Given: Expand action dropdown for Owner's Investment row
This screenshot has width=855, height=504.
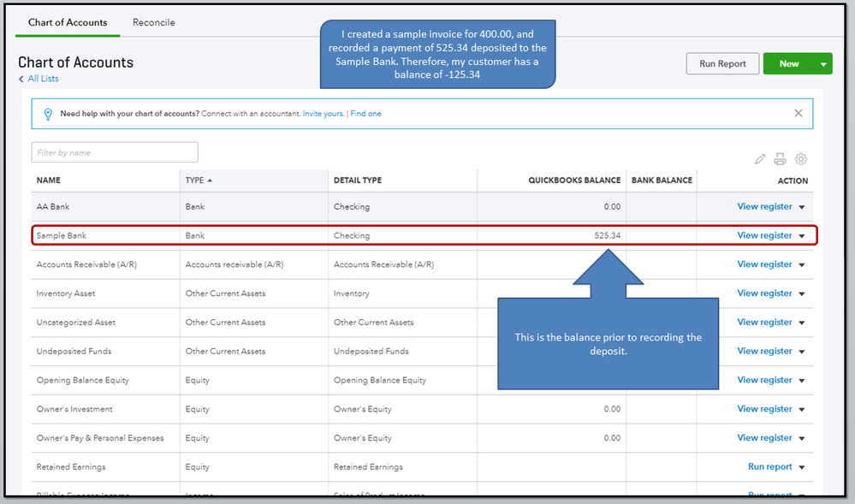Looking at the screenshot, I should coord(802,410).
